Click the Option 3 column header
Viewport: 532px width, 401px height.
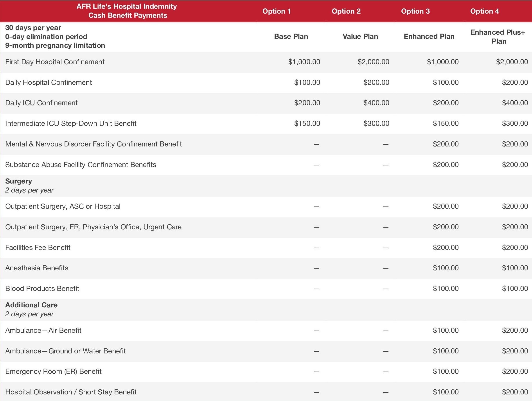[415, 11]
